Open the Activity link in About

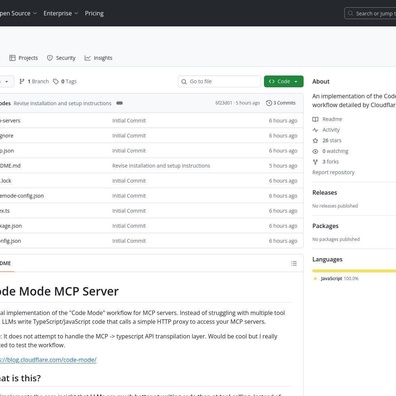click(x=331, y=130)
